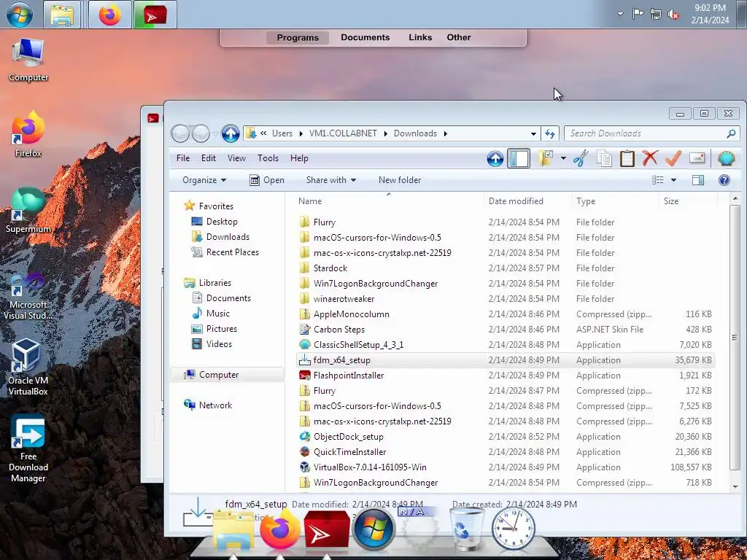Open the Recycle Bin icon in the dock
Viewport: 747px width, 560px height.
point(466,529)
